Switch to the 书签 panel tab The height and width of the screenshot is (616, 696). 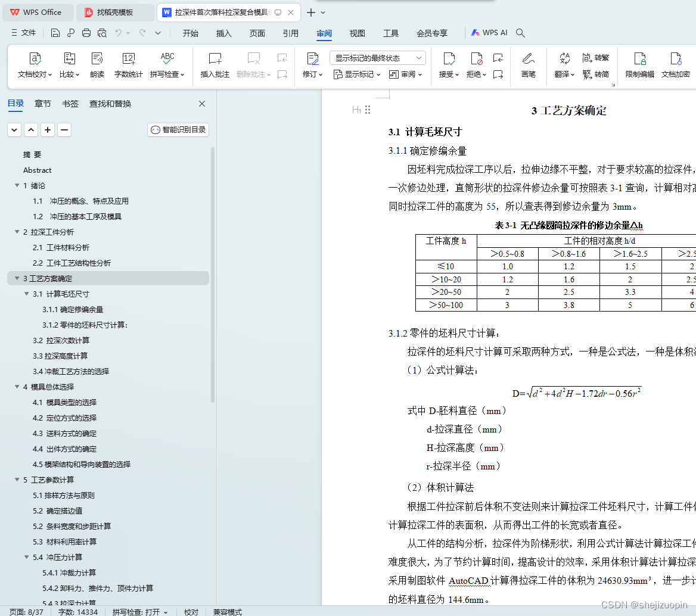70,104
